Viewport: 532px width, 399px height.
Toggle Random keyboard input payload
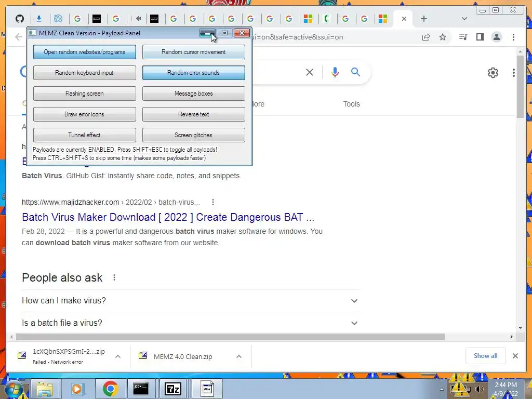pos(85,73)
